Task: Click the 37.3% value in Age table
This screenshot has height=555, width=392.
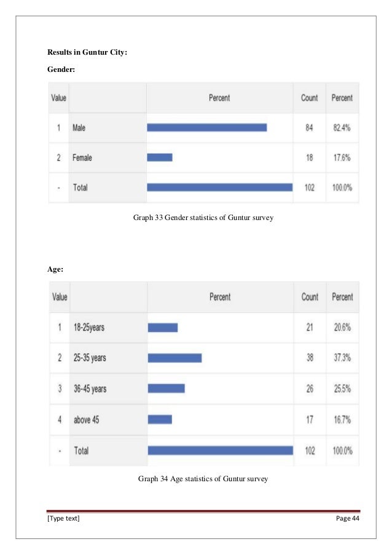Action: (x=342, y=358)
